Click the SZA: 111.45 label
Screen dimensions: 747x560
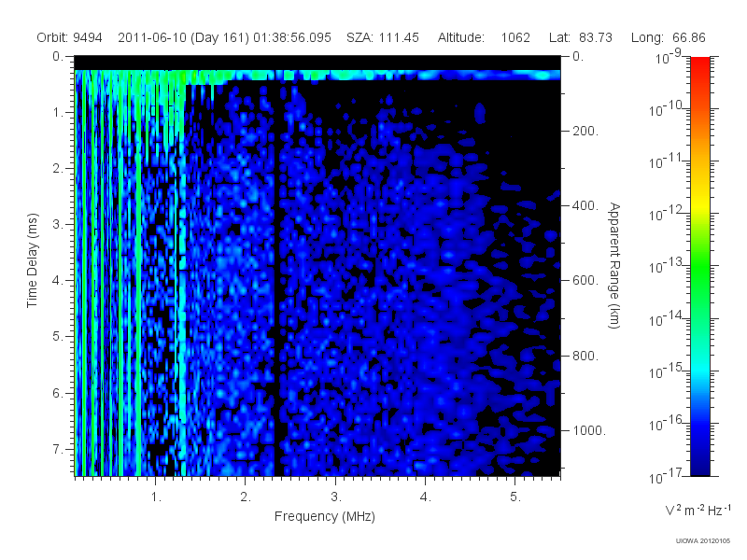tap(383, 37)
